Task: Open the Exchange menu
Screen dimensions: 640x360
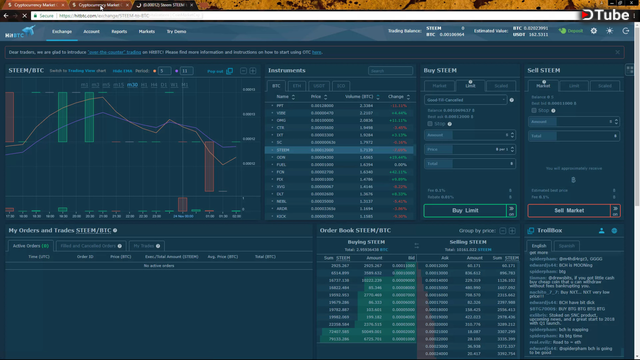Action: coord(62,31)
